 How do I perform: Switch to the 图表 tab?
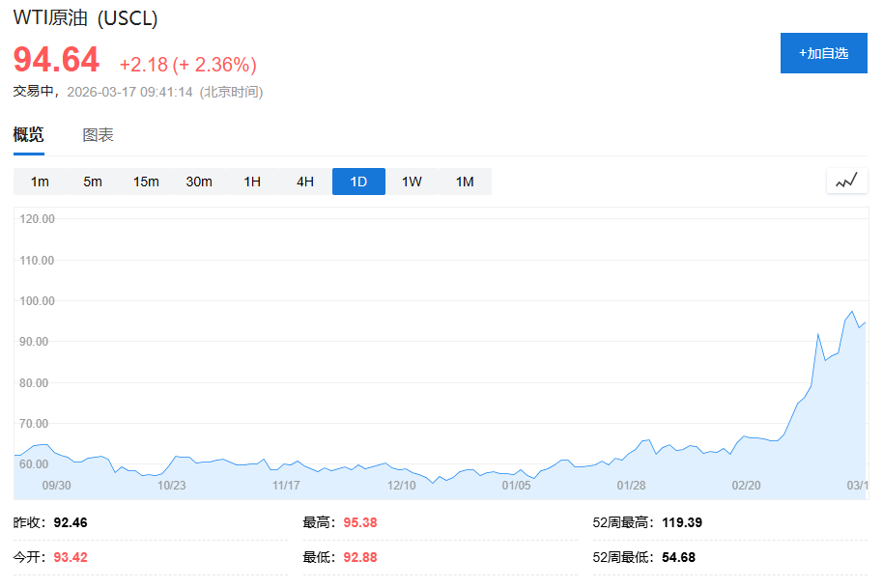click(x=98, y=135)
